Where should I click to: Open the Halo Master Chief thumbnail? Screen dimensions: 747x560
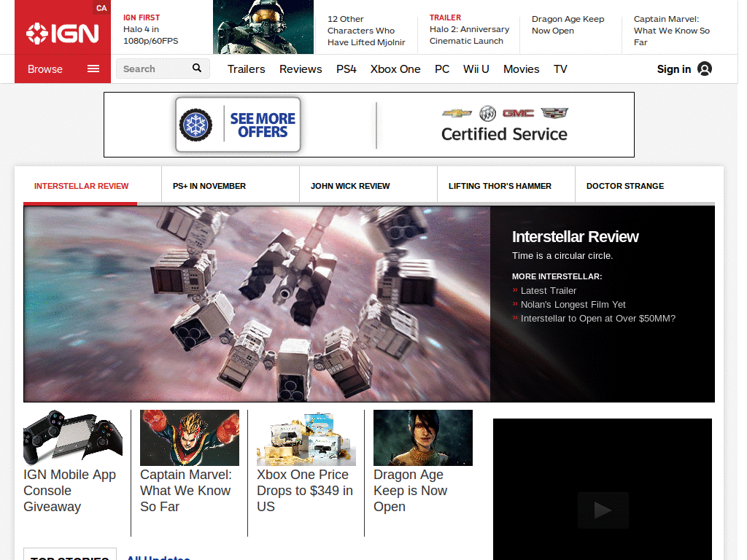tap(263, 27)
